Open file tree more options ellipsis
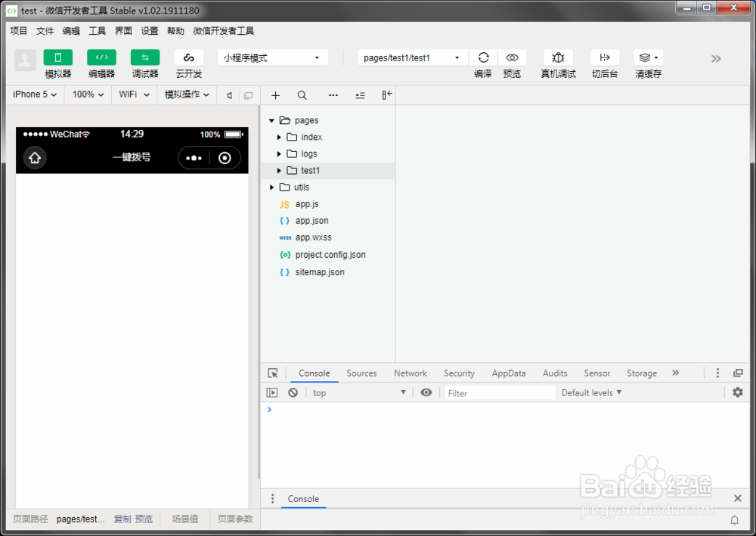 [x=333, y=95]
